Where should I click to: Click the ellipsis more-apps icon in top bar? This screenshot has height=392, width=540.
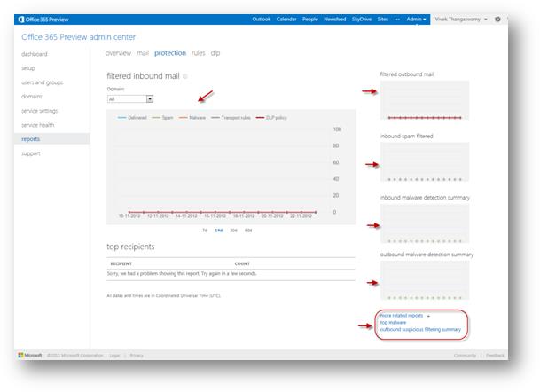pos(397,19)
